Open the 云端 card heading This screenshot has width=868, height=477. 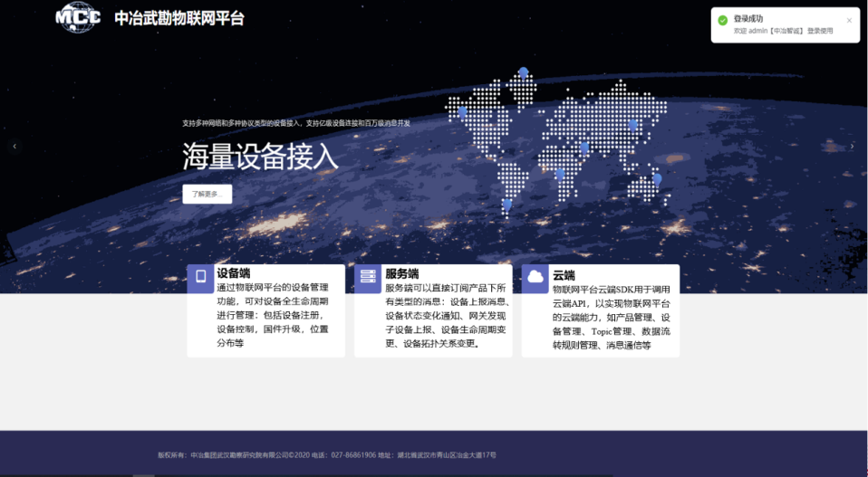click(564, 275)
